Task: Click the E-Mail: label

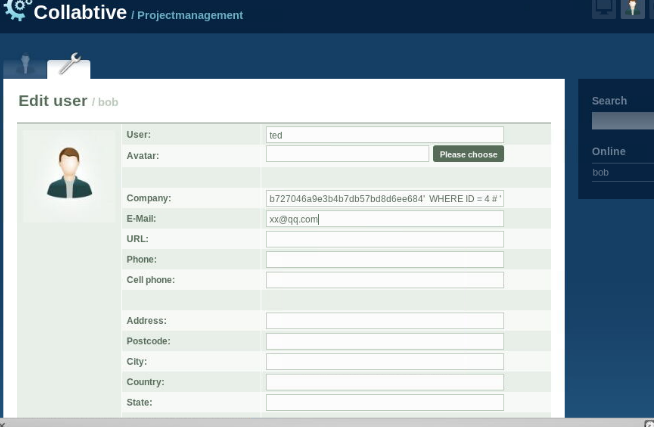Action: 141,219
